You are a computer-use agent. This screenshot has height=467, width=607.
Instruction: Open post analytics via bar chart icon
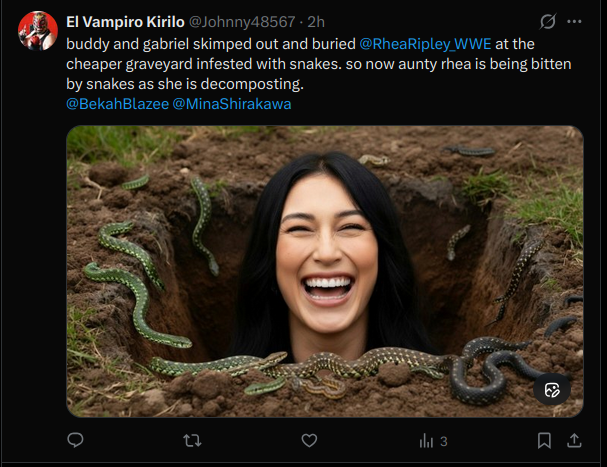427,440
